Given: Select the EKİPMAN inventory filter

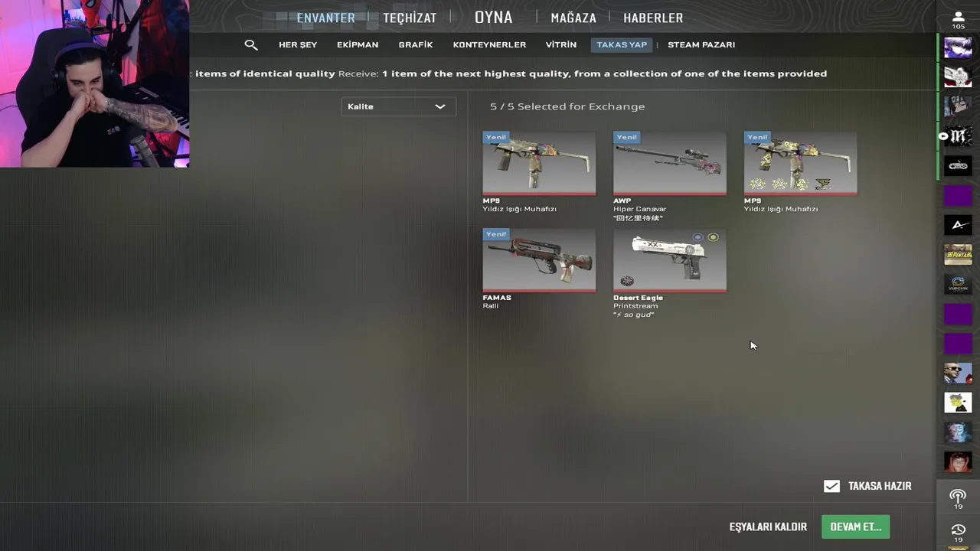Looking at the screenshot, I should 358,45.
